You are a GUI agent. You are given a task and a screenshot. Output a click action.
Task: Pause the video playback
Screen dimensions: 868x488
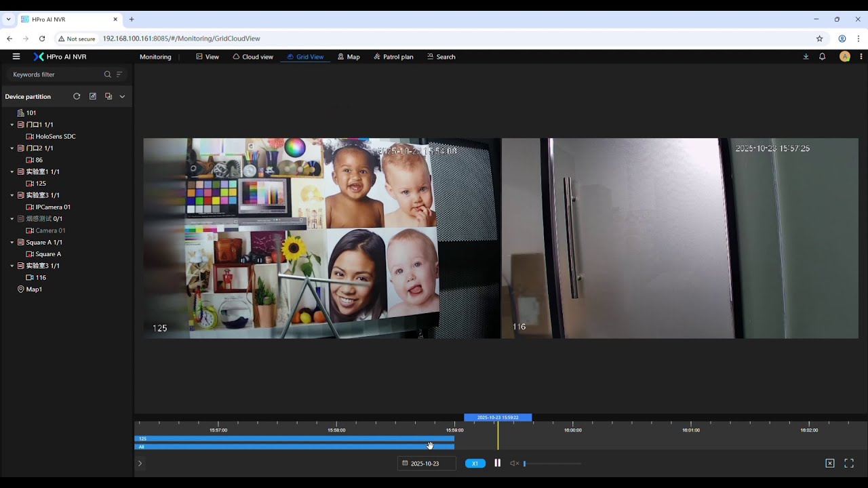pyautogui.click(x=497, y=463)
